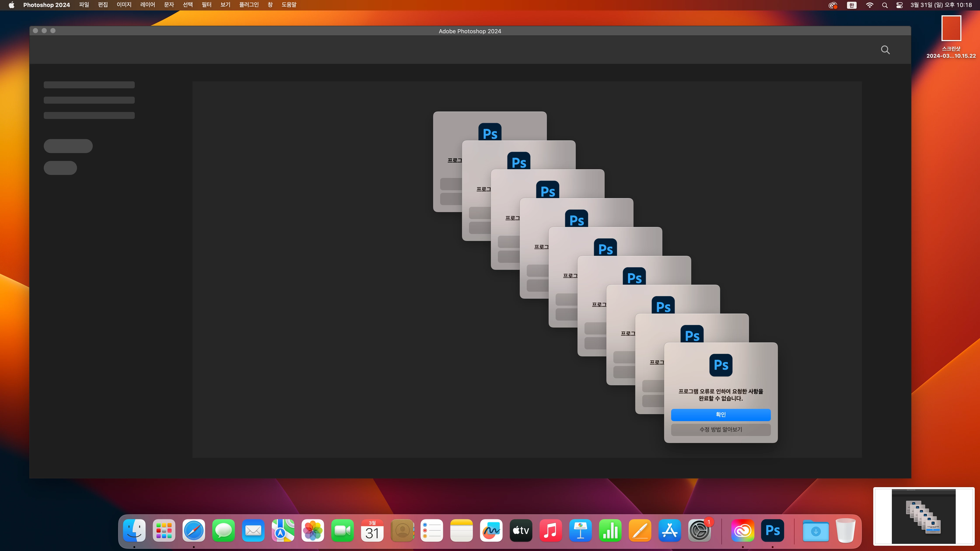Screen dimensions: 980x551
Task: Open the 파일 menu
Action: [84, 5]
